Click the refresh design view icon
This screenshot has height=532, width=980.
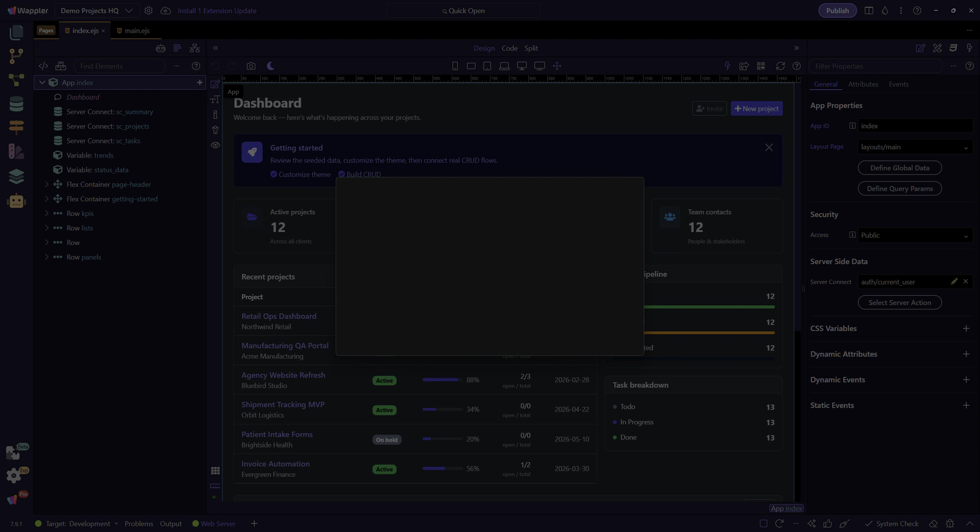(x=780, y=66)
